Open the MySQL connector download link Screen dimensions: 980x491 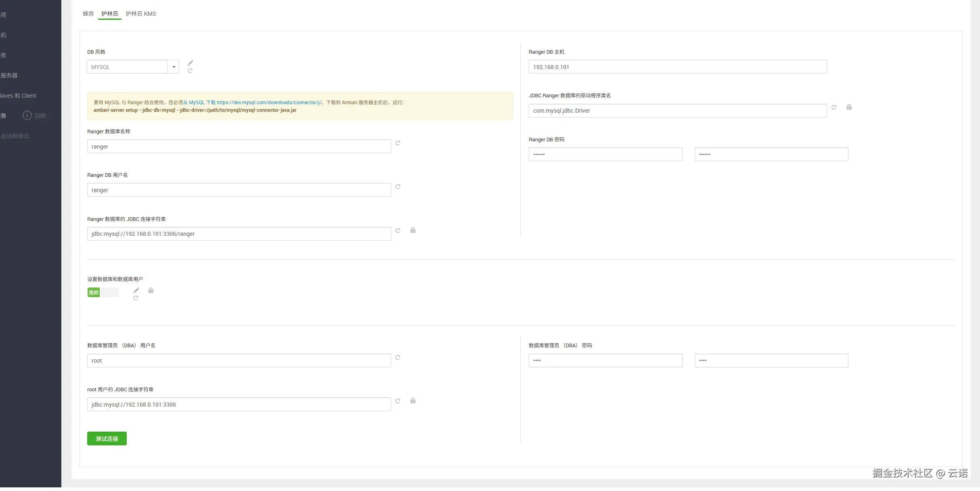tap(268, 103)
